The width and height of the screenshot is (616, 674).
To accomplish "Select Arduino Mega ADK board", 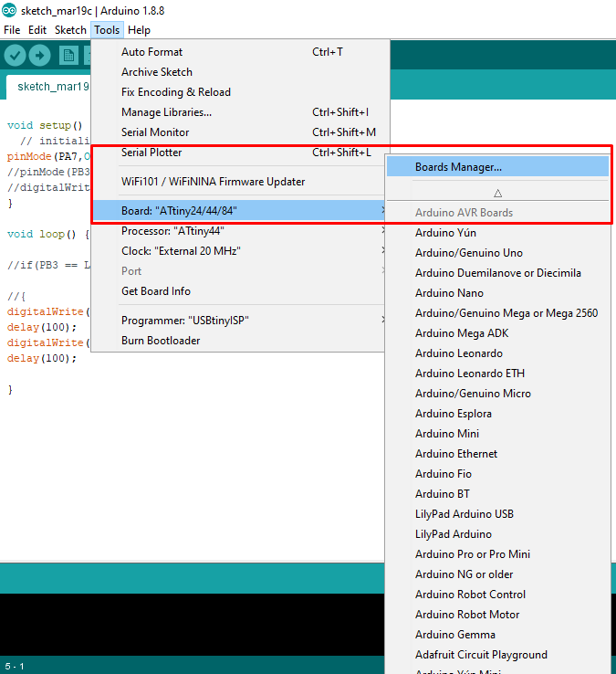I will [x=498, y=333].
